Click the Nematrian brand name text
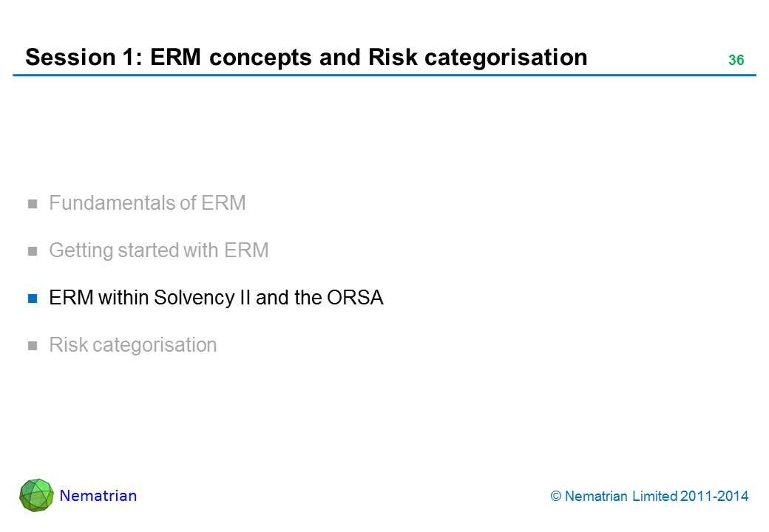The height and width of the screenshot is (532, 769). pos(98,496)
